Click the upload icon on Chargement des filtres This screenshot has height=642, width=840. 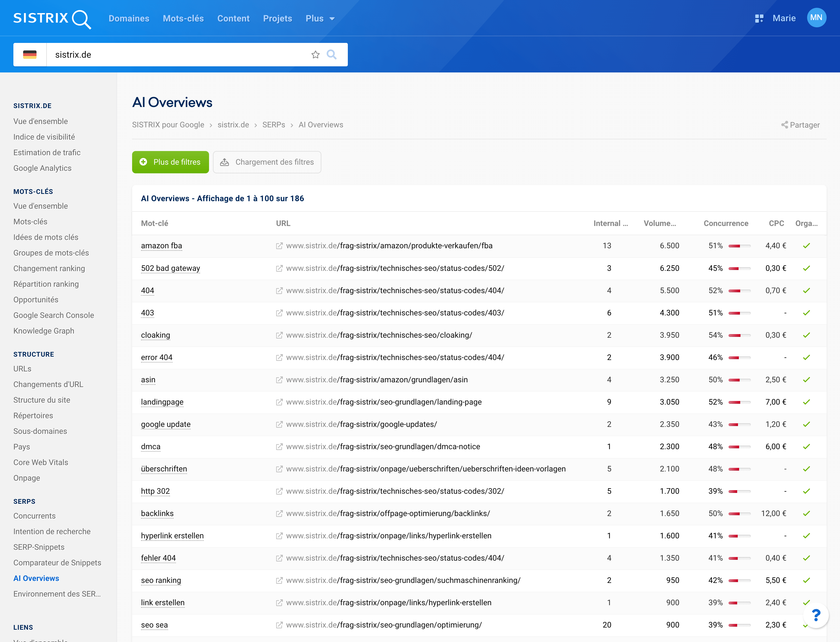click(x=225, y=162)
